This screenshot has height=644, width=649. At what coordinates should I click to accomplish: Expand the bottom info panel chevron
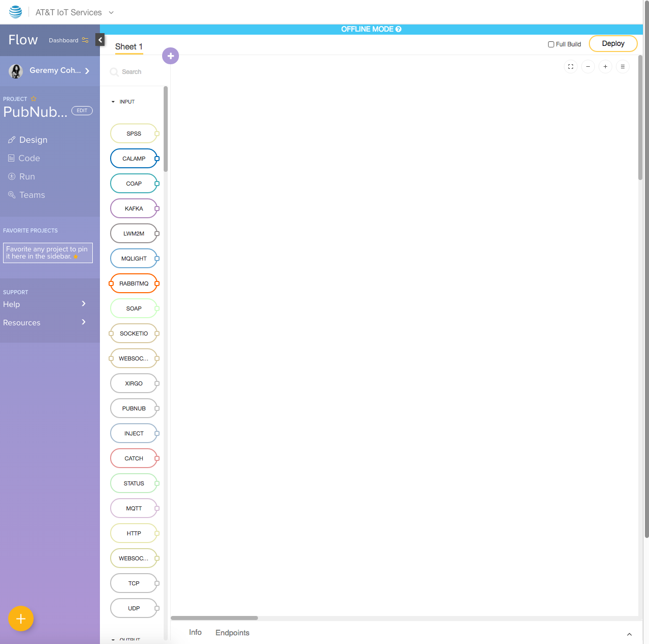(x=629, y=634)
